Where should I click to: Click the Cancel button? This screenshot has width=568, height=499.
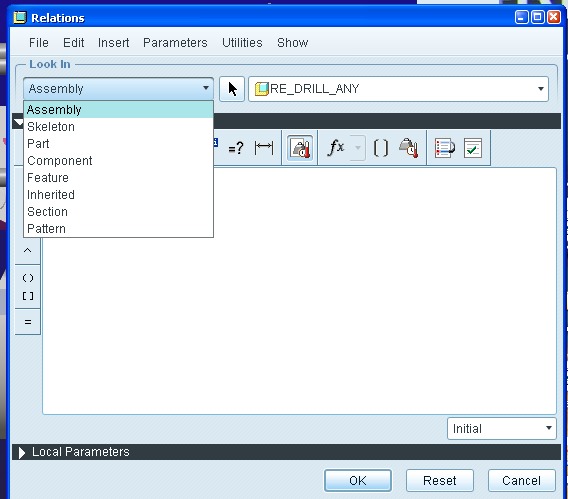522,481
